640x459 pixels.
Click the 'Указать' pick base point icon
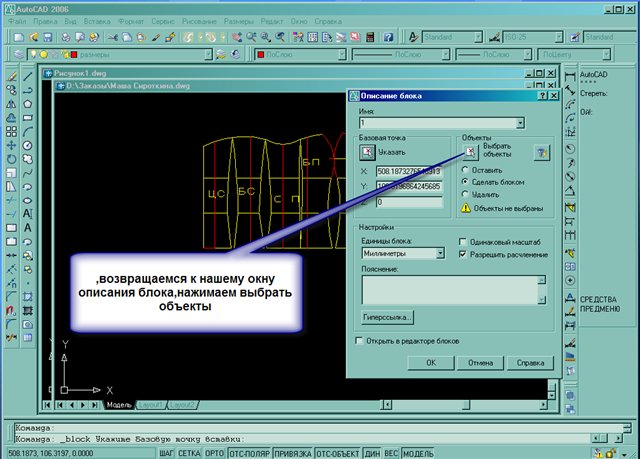366,152
